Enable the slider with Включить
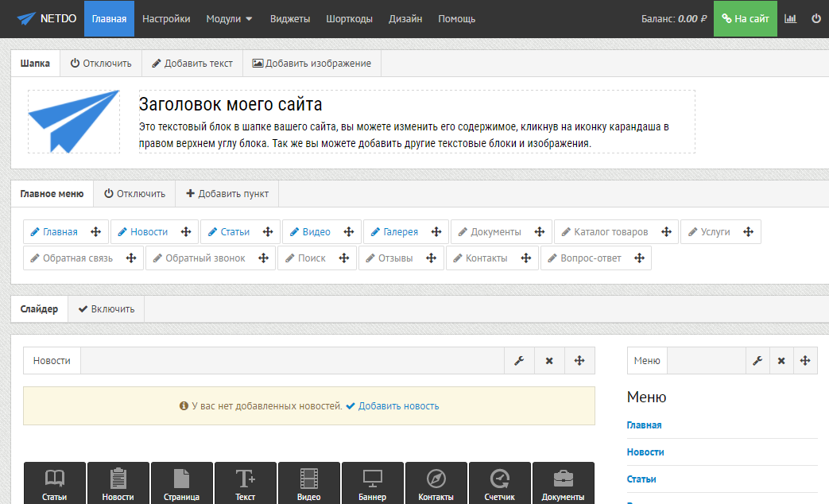The height and width of the screenshot is (504, 829). [106, 309]
